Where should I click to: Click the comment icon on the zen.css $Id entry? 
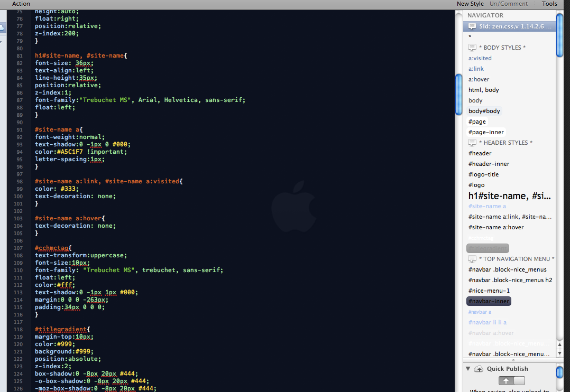coord(471,25)
